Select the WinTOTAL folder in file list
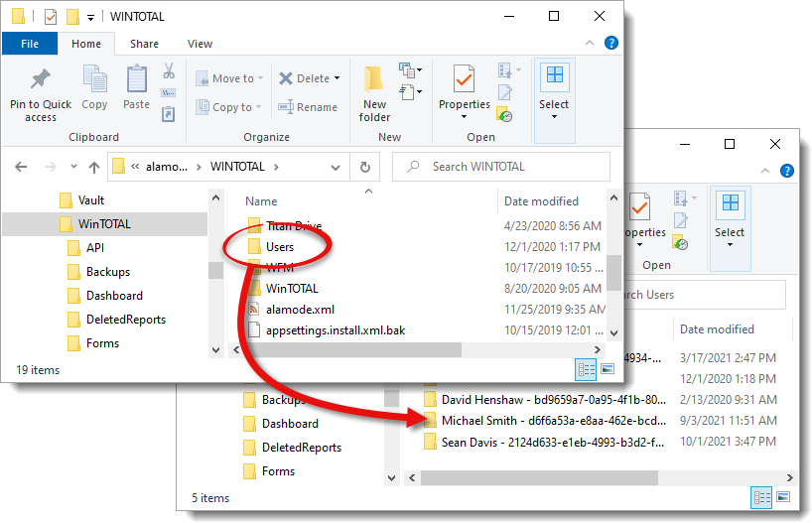The width and height of the screenshot is (812, 523). pos(283,289)
